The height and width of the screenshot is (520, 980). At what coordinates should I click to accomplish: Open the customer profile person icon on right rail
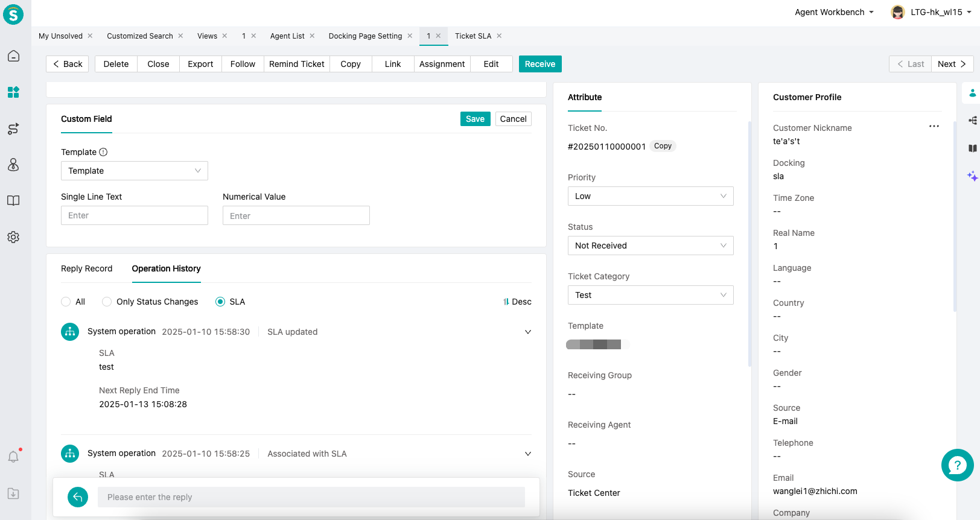972,93
